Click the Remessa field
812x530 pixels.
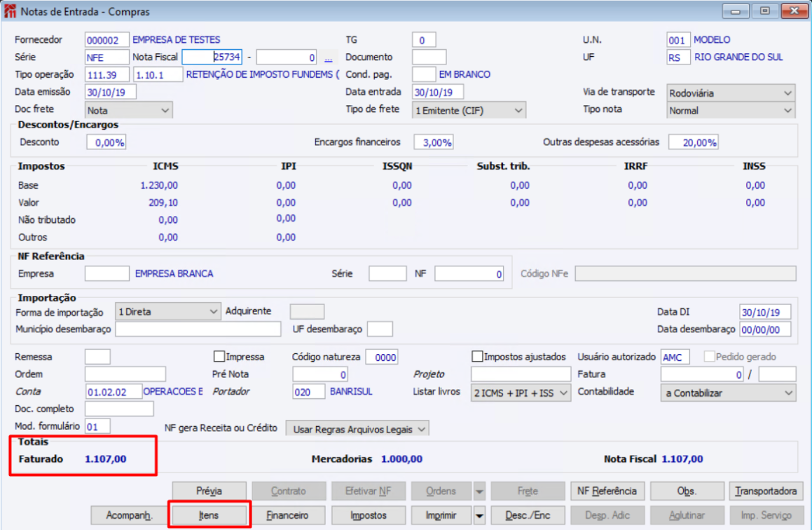pyautogui.click(x=97, y=357)
